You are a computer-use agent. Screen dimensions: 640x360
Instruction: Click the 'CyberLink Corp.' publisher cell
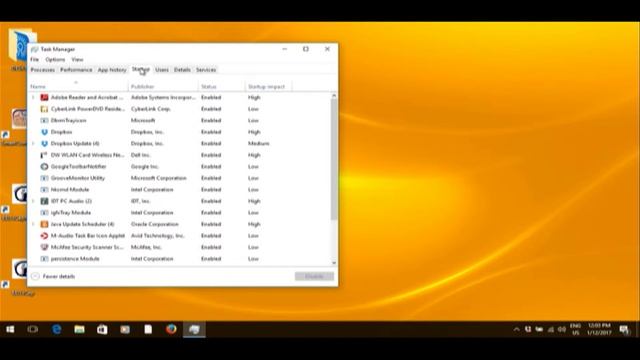click(151, 109)
